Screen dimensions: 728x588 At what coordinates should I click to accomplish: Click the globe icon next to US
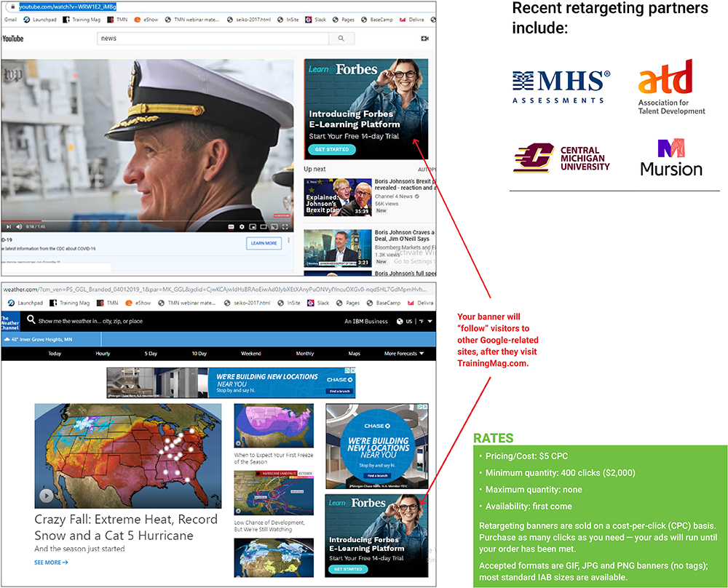(399, 321)
